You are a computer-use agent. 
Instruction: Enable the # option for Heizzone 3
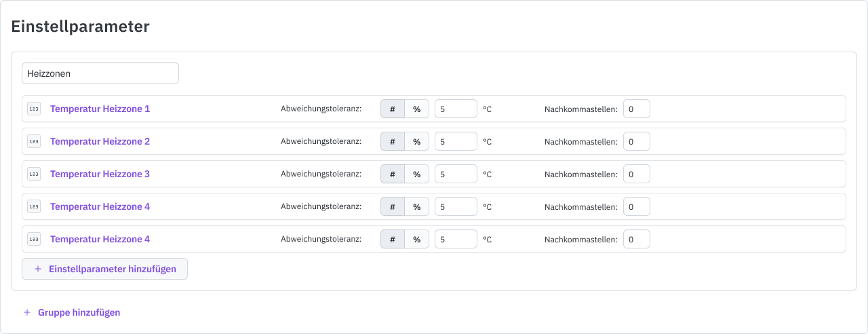point(393,174)
